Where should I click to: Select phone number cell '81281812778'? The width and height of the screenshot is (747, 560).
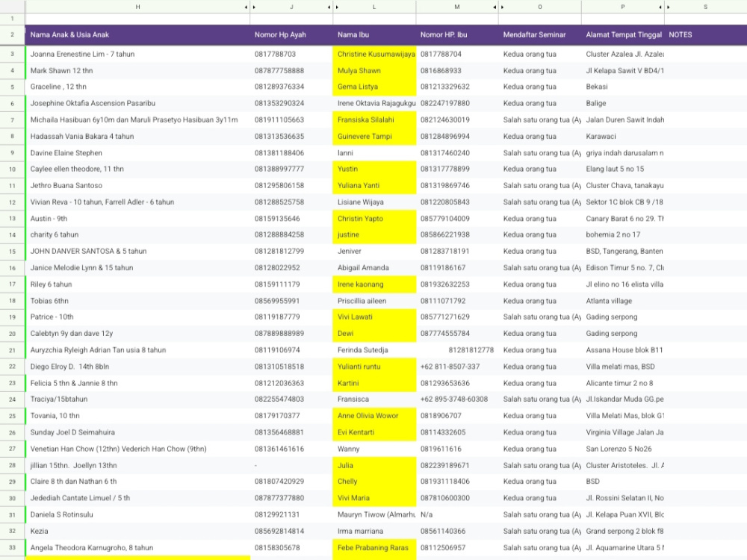point(457,350)
